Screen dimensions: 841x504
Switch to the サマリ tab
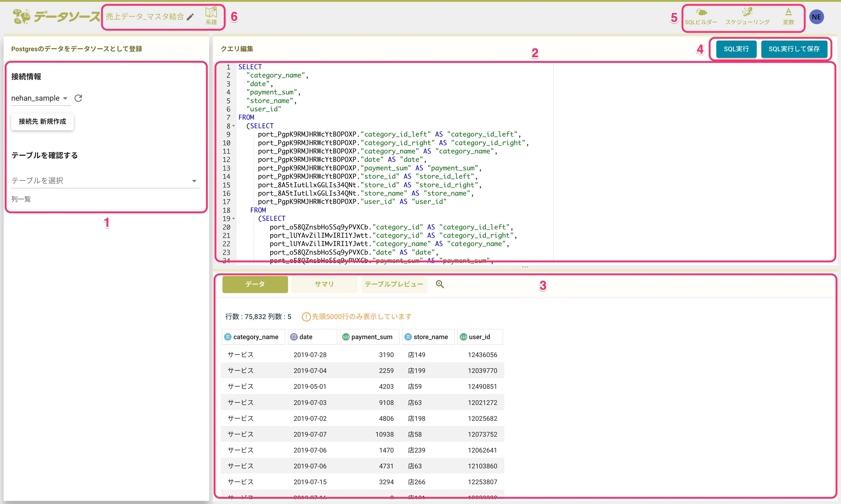tap(324, 284)
